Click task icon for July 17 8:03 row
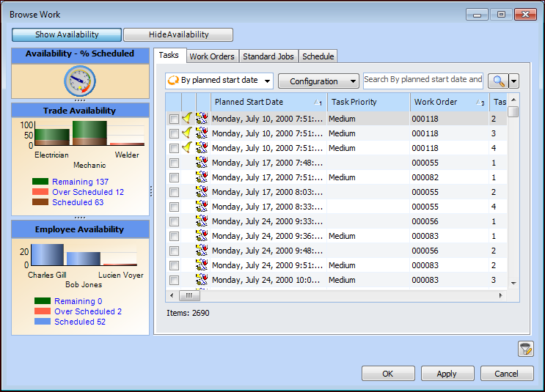Viewport: 545px width, 392px height. click(x=202, y=192)
